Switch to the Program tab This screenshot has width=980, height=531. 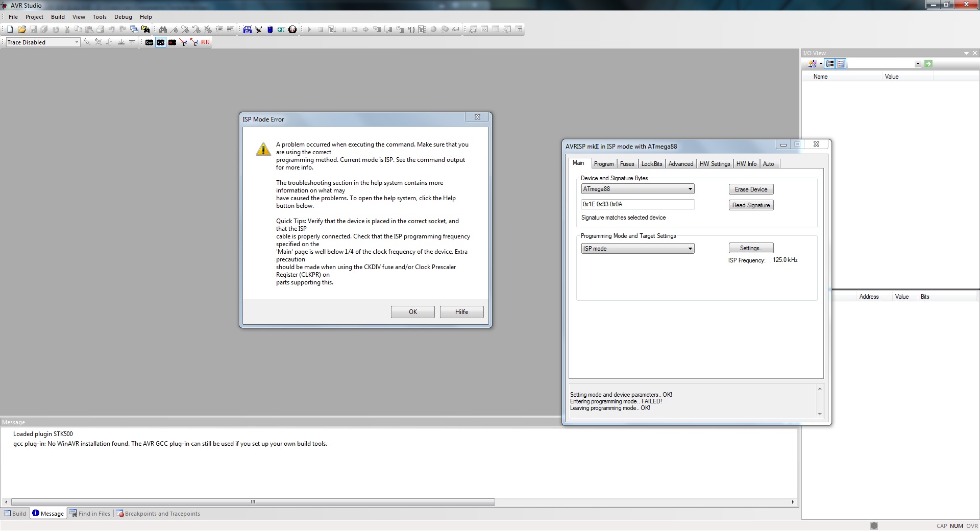tap(604, 164)
